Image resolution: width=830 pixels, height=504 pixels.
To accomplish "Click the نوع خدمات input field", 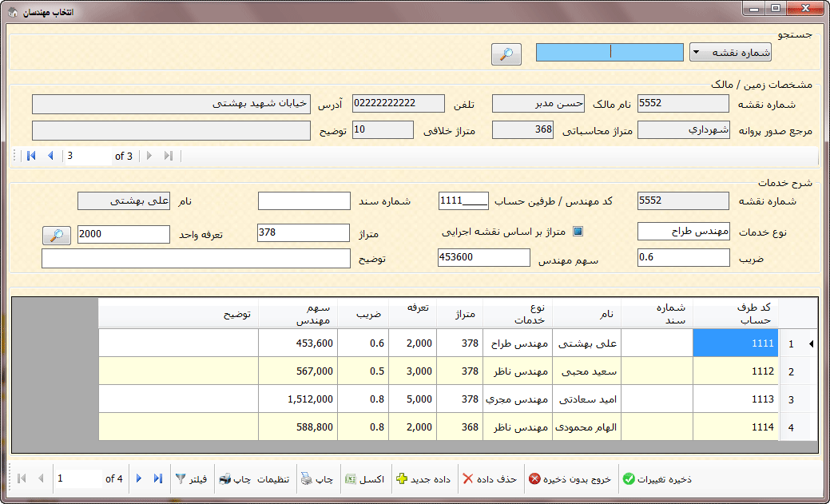I will point(683,232).
